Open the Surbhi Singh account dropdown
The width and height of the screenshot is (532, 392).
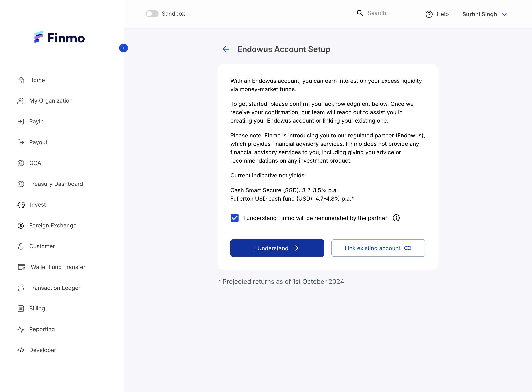[485, 14]
